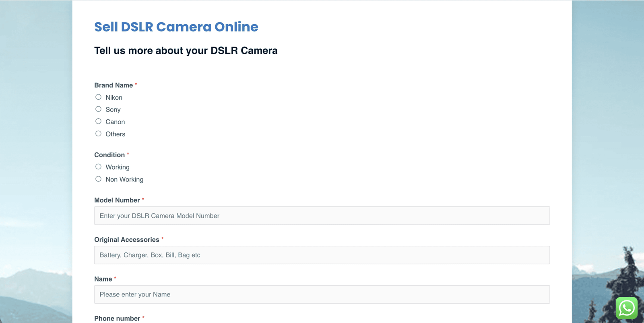644x323 pixels.
Task: Click the Original Accessories label
Action: pyautogui.click(x=127, y=240)
